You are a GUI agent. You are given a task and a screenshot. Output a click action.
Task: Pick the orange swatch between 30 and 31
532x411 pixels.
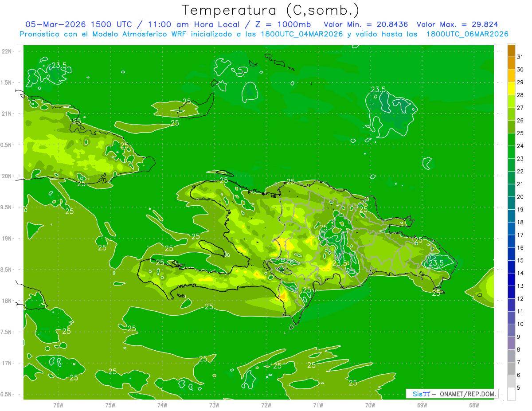pos(511,63)
